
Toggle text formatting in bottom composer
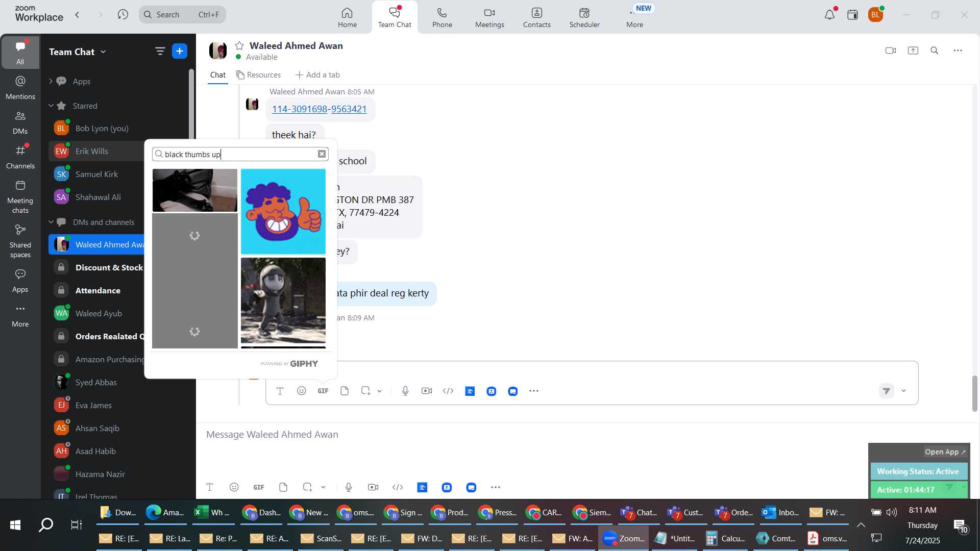210,487
